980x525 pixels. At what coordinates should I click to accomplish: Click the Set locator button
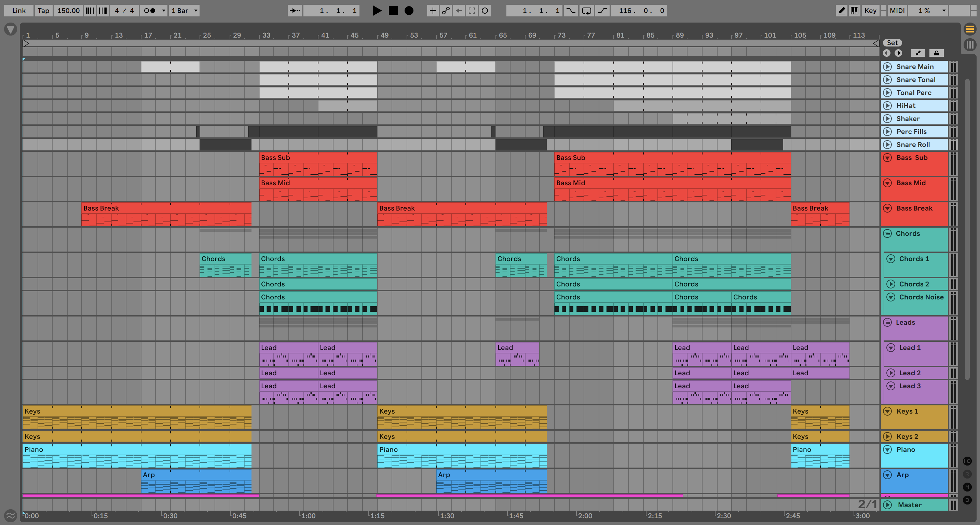coord(892,43)
